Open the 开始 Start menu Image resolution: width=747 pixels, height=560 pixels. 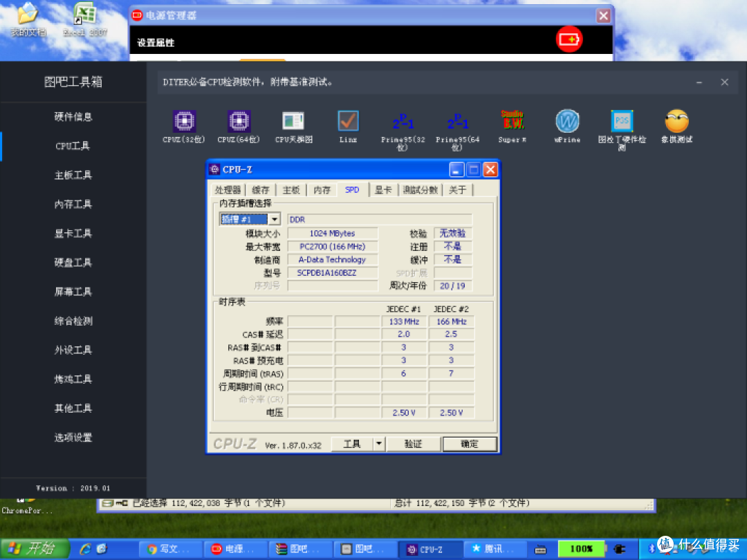pos(35,548)
